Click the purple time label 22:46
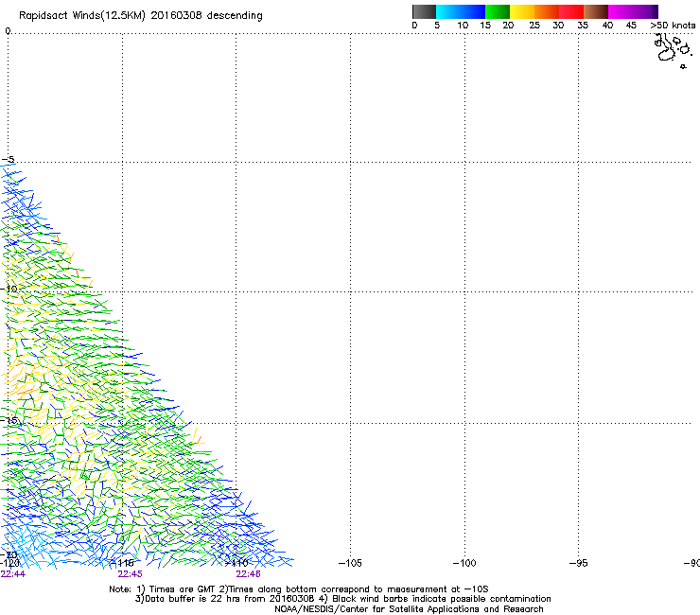Viewport: 700px width, 615px height. (x=248, y=574)
